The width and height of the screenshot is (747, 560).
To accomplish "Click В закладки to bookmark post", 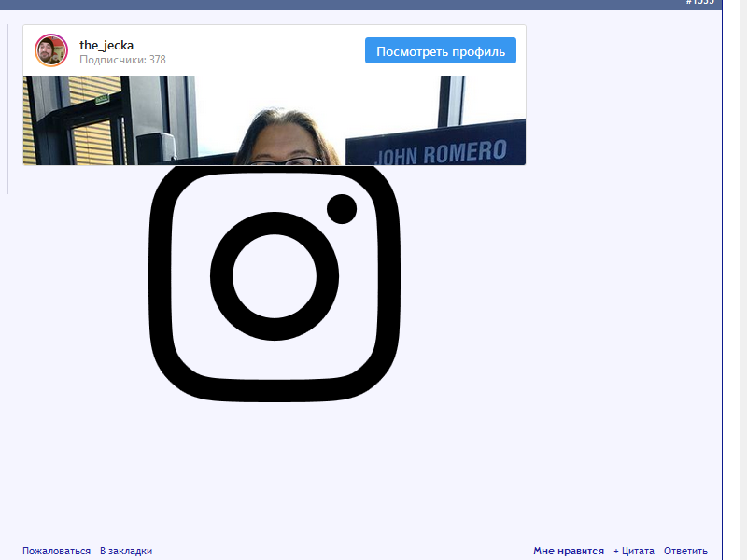I will click(x=126, y=551).
